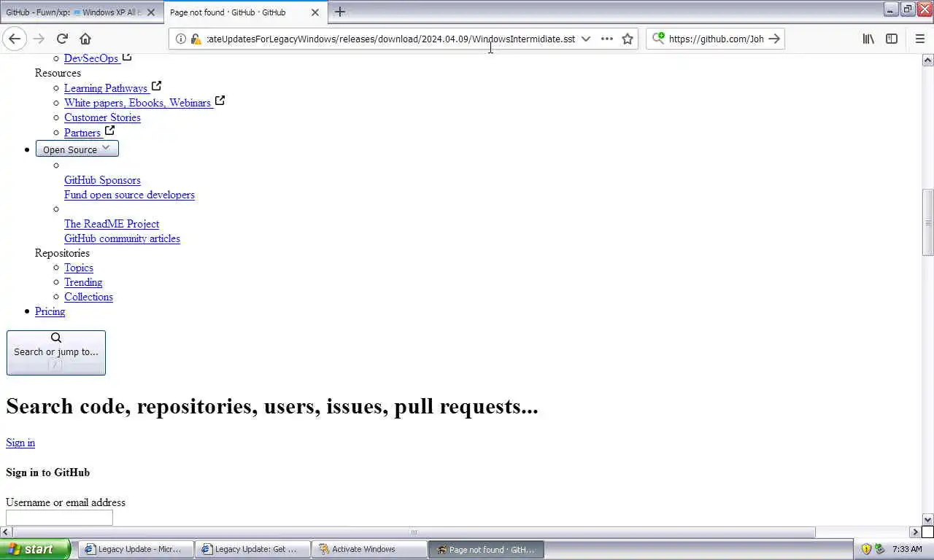934x560 pixels.
Task: Click the search engine magnifier icon
Action: 658,39
